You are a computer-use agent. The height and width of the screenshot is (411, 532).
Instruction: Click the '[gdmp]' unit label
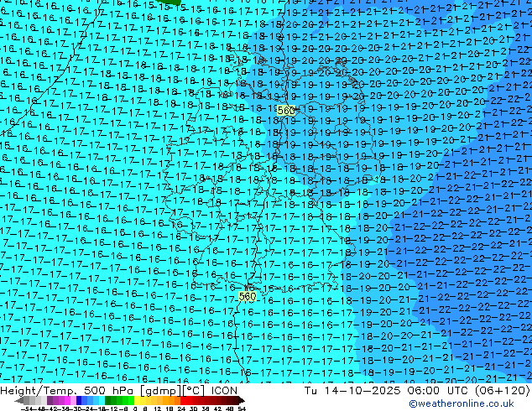(161, 391)
